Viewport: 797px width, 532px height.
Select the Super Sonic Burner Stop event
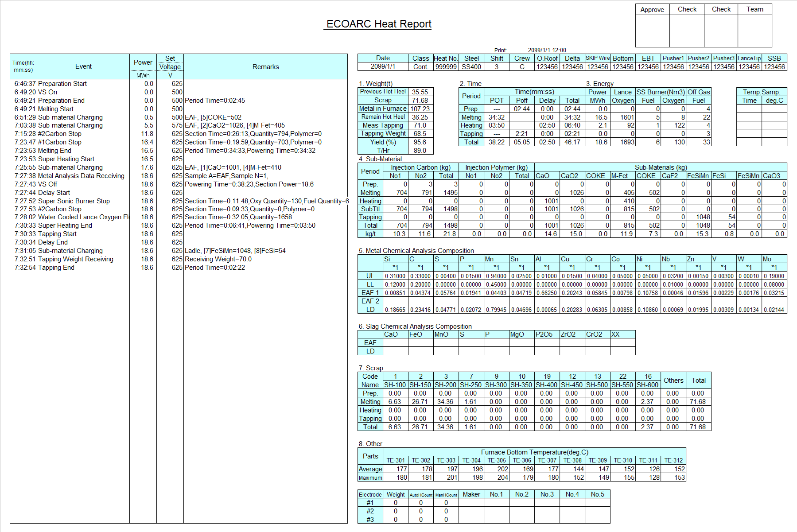point(74,201)
